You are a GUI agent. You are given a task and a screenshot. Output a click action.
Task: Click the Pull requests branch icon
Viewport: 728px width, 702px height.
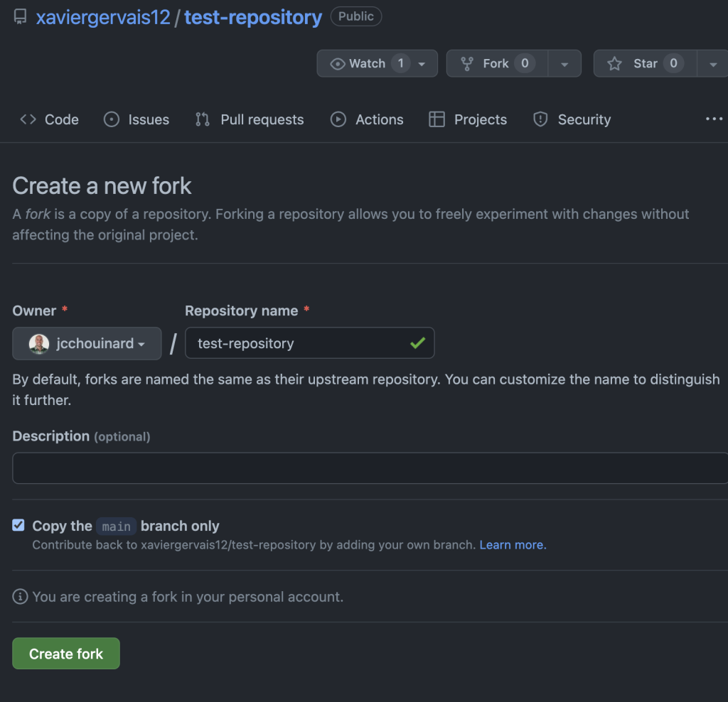pyautogui.click(x=203, y=119)
